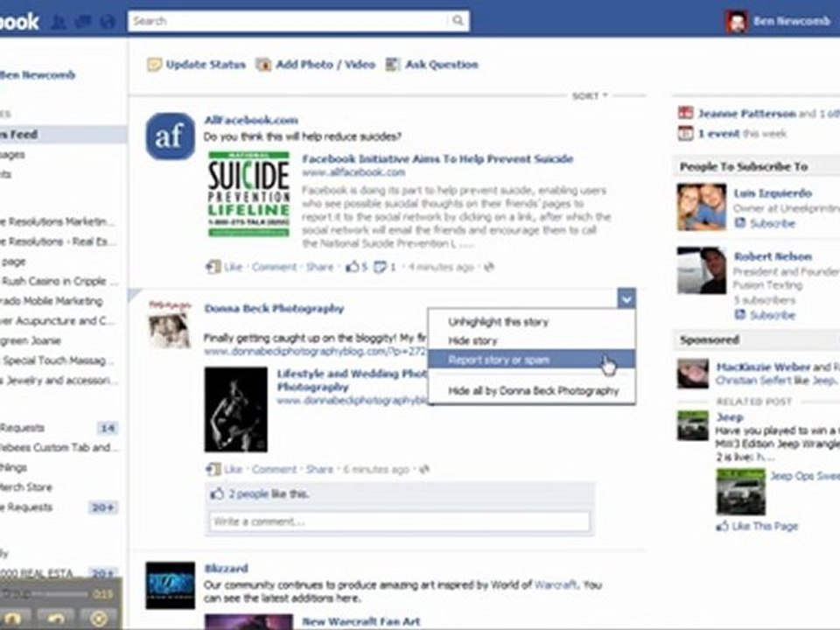Open the AllFacebook.com page name link
This screenshot has width=840, height=630.
click(251, 120)
